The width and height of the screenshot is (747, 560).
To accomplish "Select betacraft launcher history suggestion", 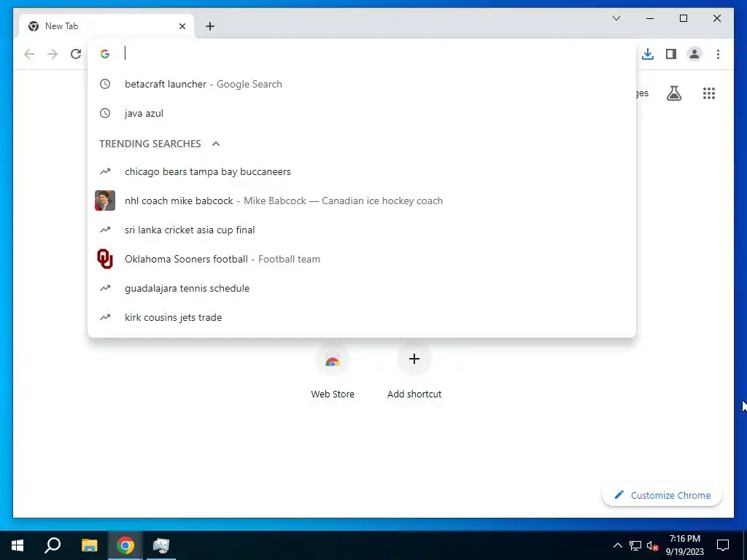I will pyautogui.click(x=362, y=85).
